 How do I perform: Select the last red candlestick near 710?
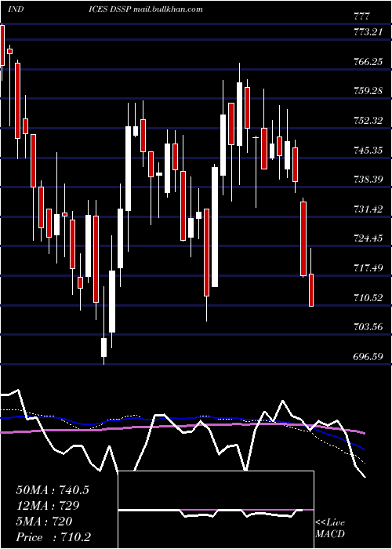pyautogui.click(x=311, y=290)
